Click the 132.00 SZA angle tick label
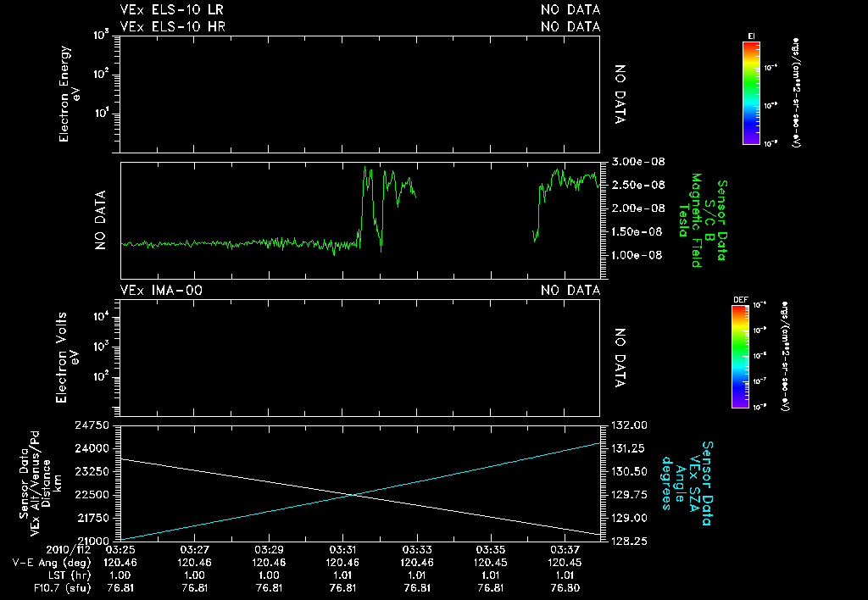This screenshot has width=868, height=600. click(x=630, y=425)
